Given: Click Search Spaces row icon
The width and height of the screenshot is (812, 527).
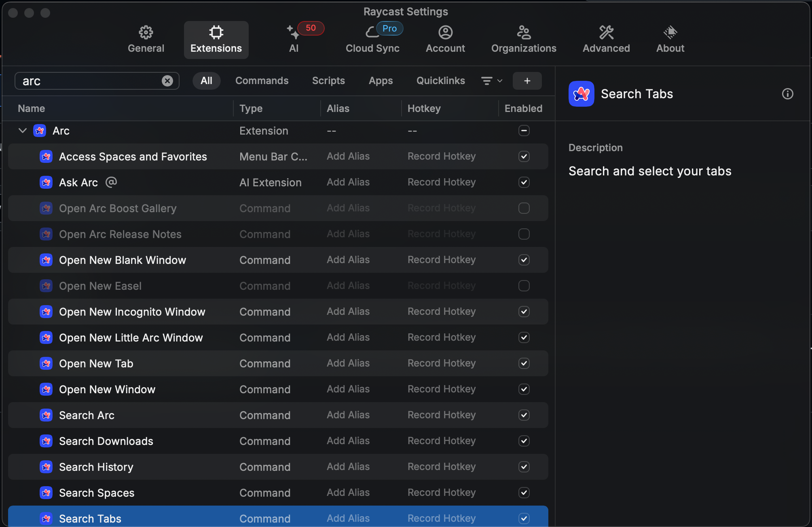Looking at the screenshot, I should click(46, 493).
